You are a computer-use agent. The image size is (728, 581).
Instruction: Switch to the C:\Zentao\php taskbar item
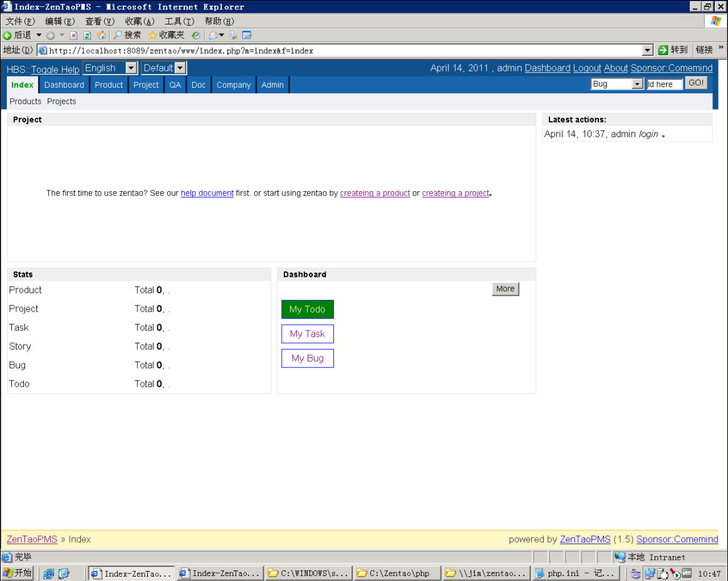(397, 573)
